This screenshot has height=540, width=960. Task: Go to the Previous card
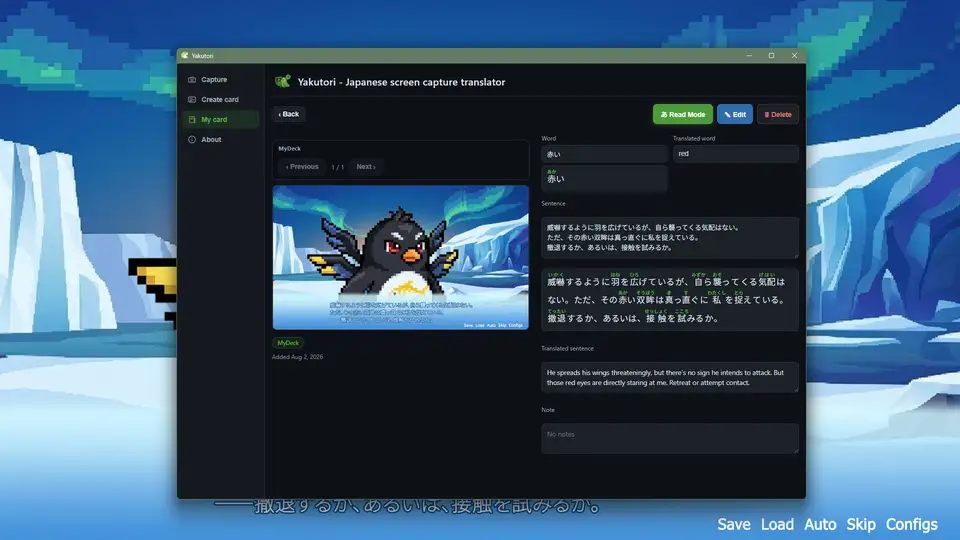pyautogui.click(x=302, y=167)
